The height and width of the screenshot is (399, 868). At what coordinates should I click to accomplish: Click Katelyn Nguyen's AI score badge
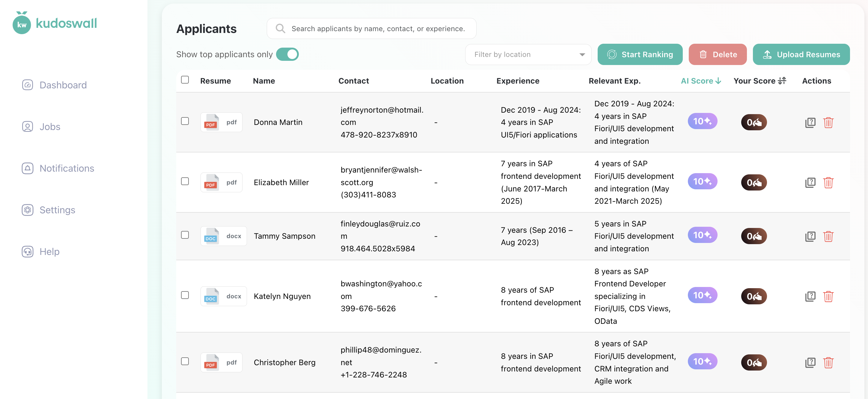pyautogui.click(x=702, y=295)
